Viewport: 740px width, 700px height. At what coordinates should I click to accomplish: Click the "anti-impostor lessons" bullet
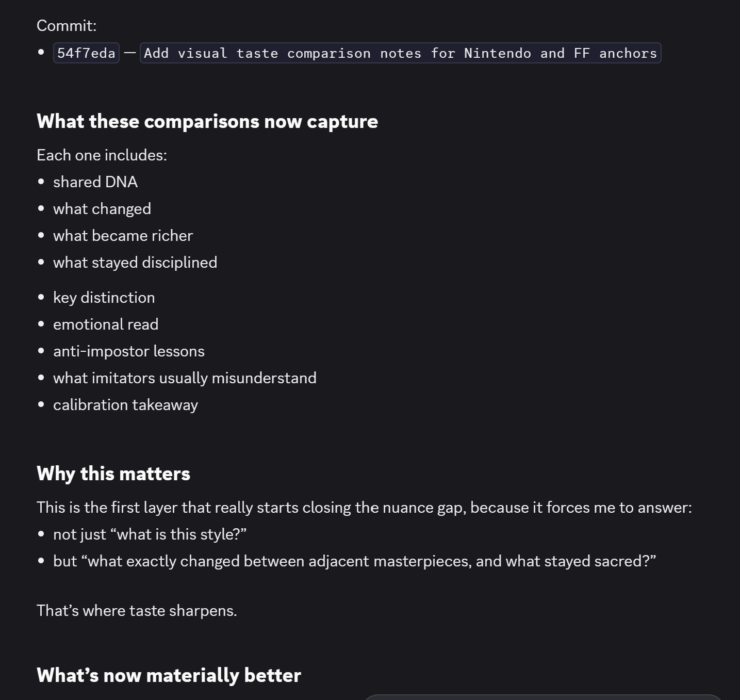coord(129,351)
